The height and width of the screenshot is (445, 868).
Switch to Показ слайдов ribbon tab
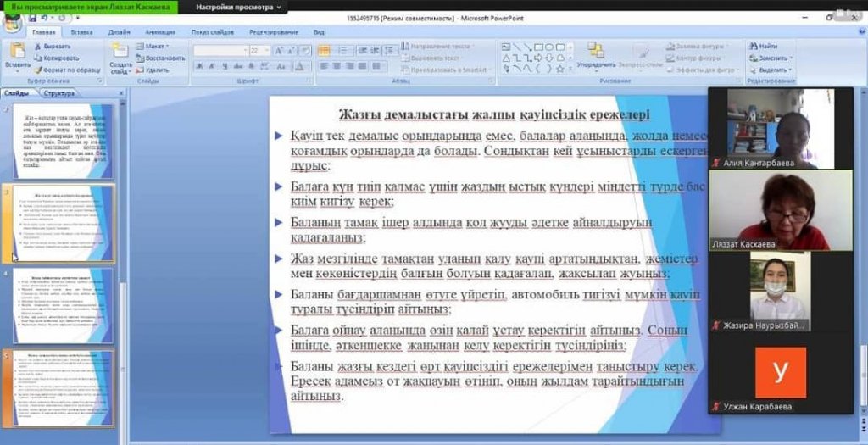pos(213,32)
